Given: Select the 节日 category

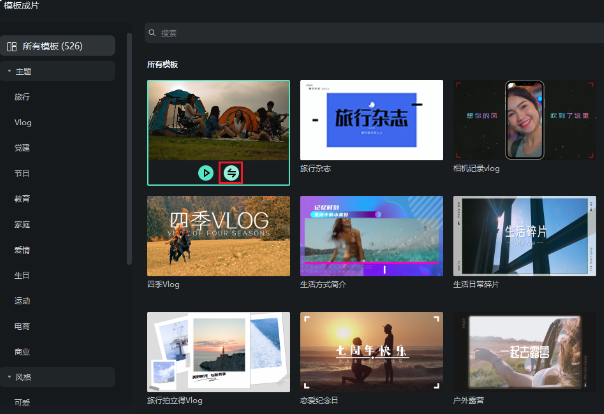Looking at the screenshot, I should pyautogui.click(x=22, y=173).
